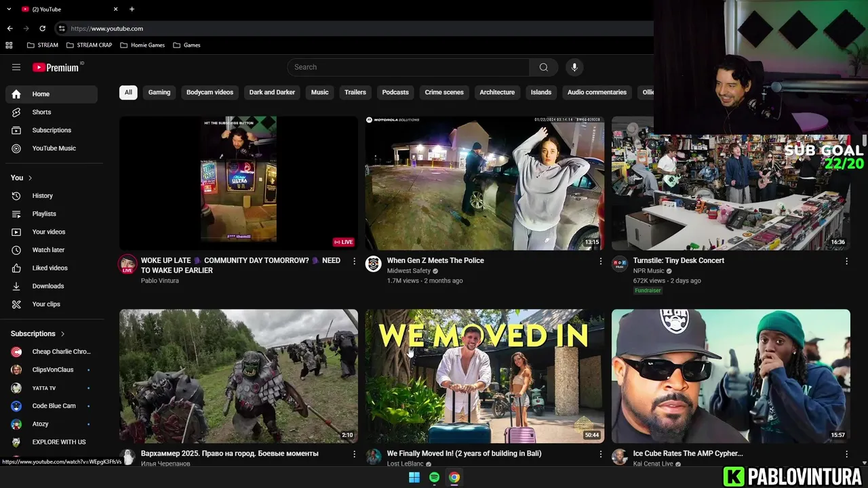Open more options for Gen Z police video

(600, 261)
